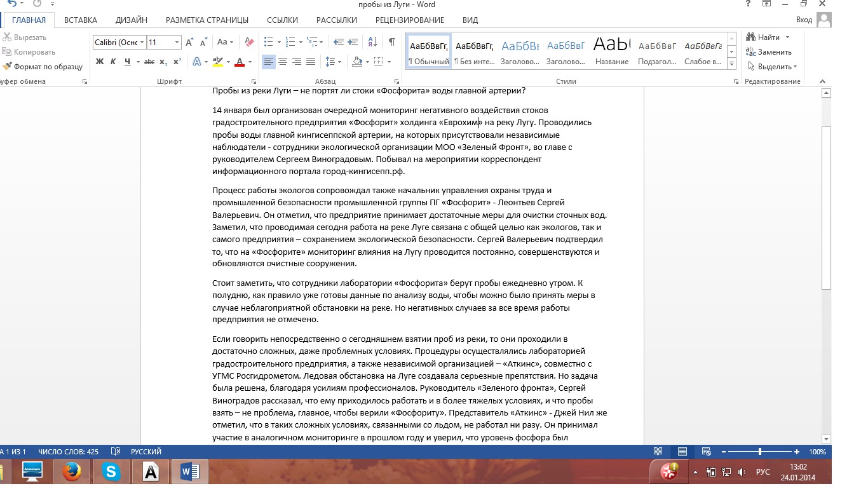Switch to the ДИЗАЙН tab

pos(131,20)
